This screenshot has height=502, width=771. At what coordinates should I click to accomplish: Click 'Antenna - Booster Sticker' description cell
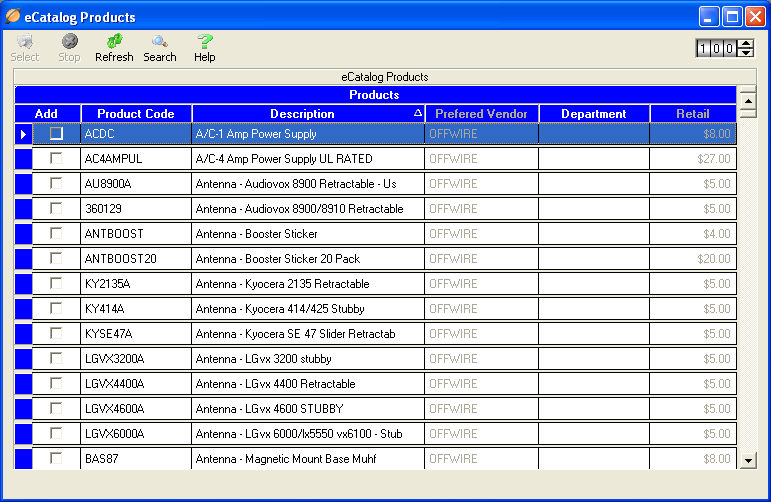tap(308, 234)
